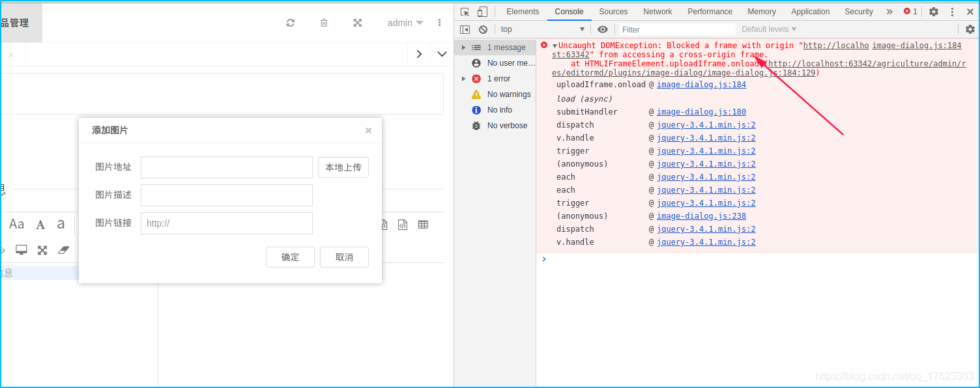The image size is (980, 388).
Task: Click the 确定 confirm button
Action: point(290,257)
